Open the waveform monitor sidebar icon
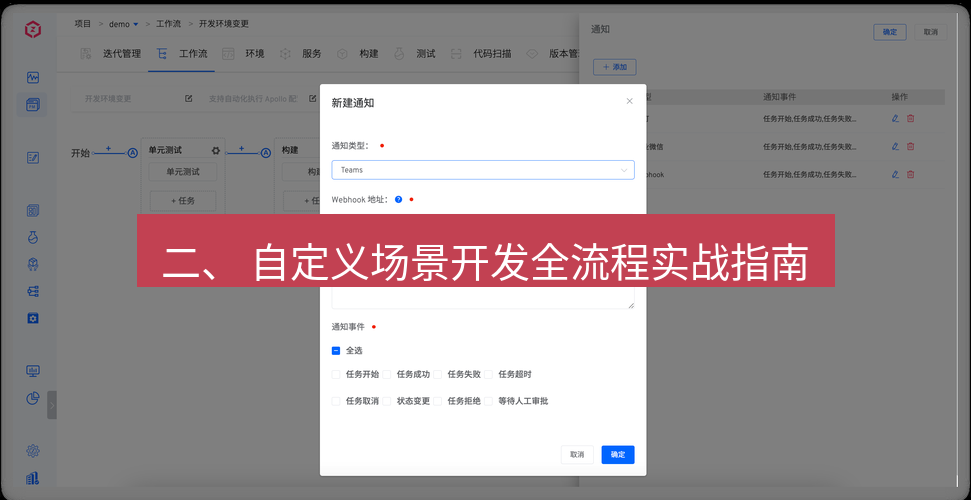The width and height of the screenshot is (971, 500). pos(33,77)
